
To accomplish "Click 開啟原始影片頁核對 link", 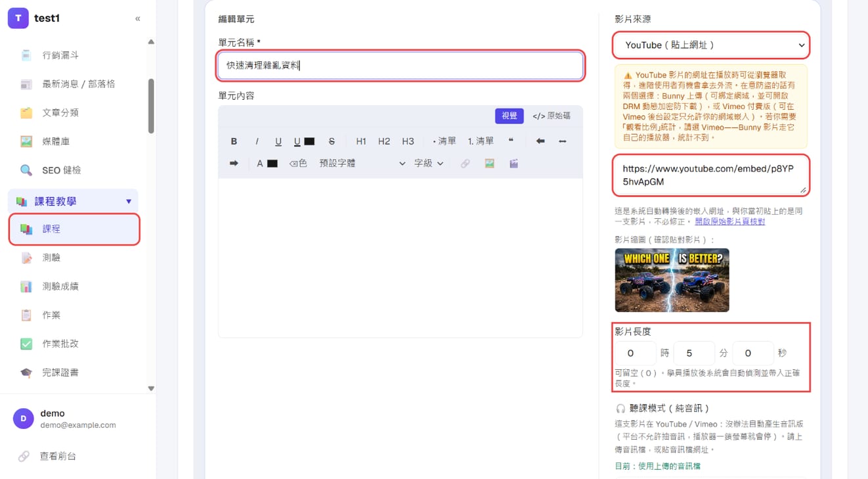I will coord(730,221).
